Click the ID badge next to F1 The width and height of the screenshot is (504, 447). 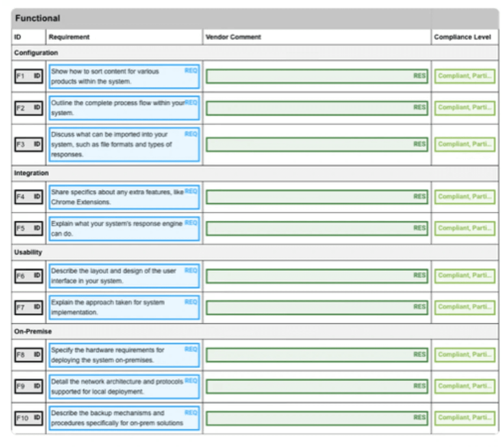pyautogui.click(x=36, y=76)
